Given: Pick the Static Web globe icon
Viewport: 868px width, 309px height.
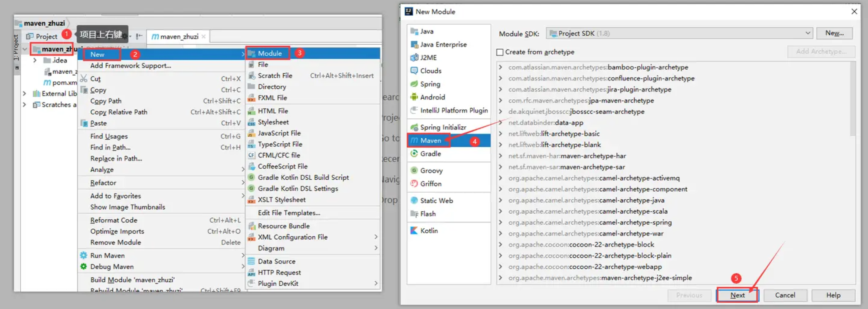Looking at the screenshot, I should pyautogui.click(x=414, y=200).
